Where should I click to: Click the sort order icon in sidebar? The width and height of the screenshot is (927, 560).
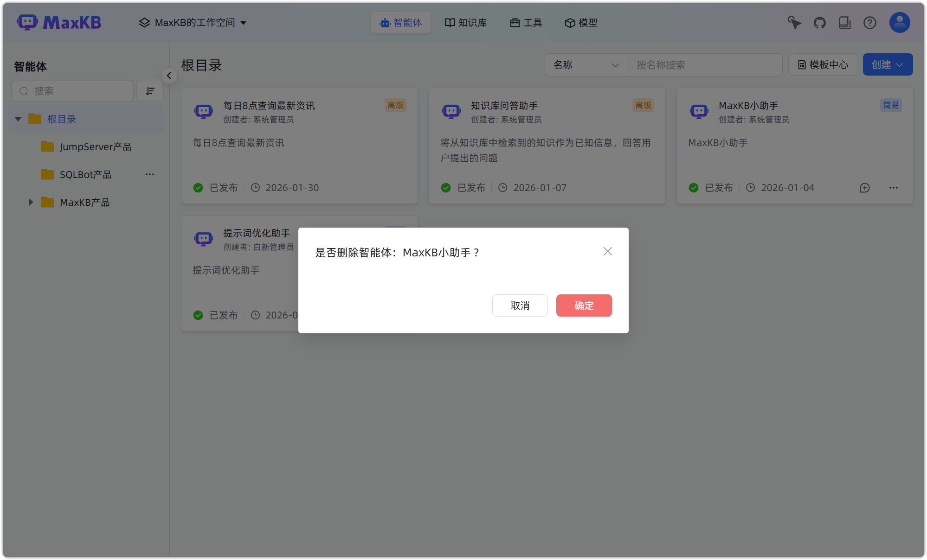(150, 91)
